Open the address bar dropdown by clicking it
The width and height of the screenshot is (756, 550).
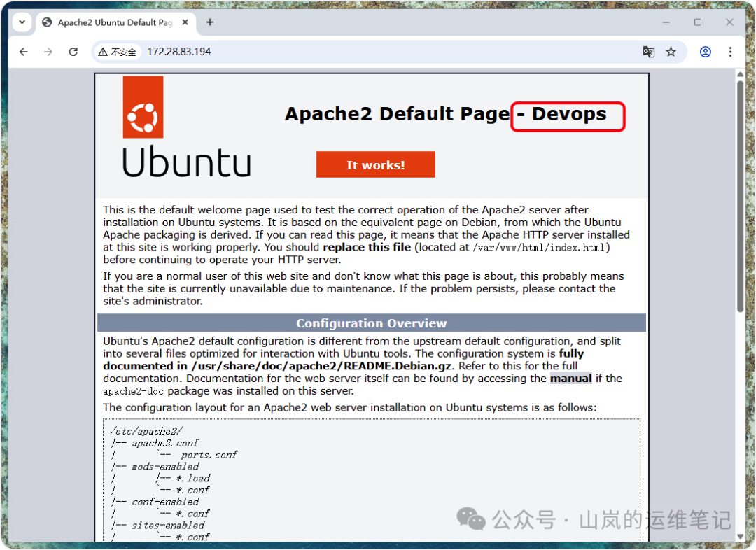click(280, 51)
